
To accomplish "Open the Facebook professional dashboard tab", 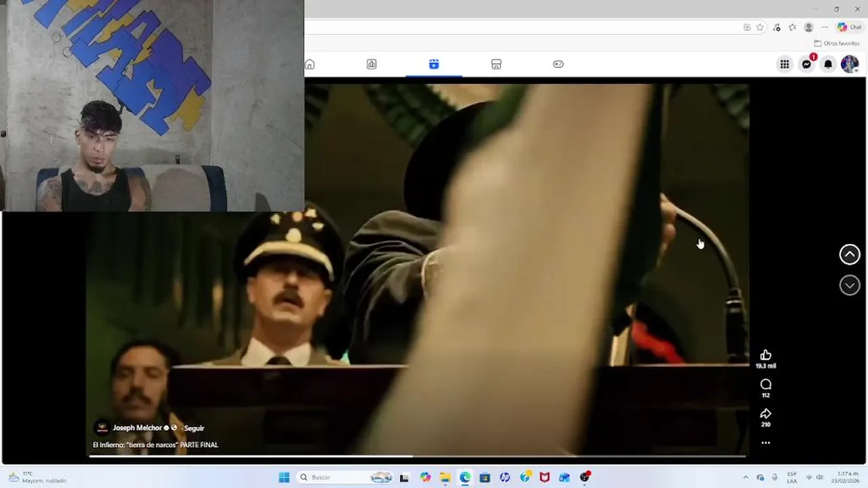I will (x=372, y=64).
